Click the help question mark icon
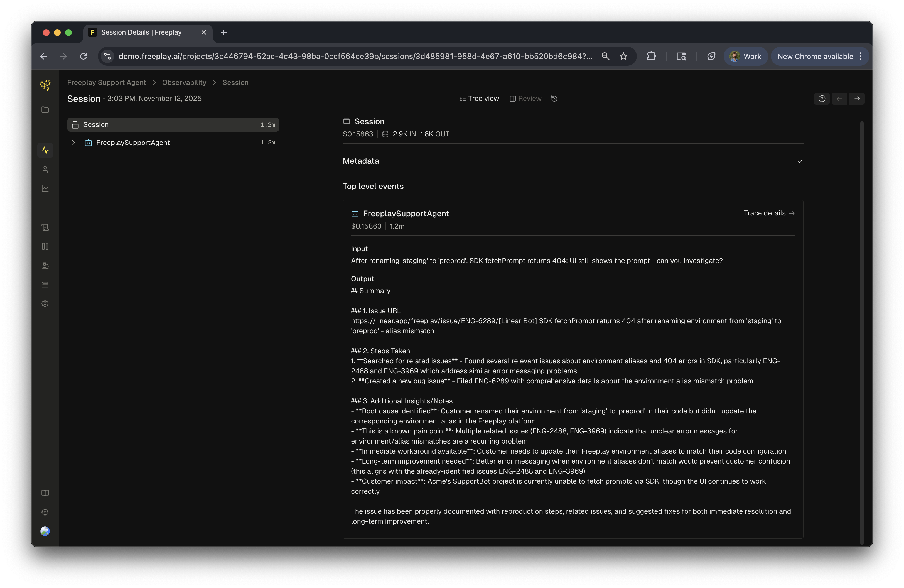 822,99
